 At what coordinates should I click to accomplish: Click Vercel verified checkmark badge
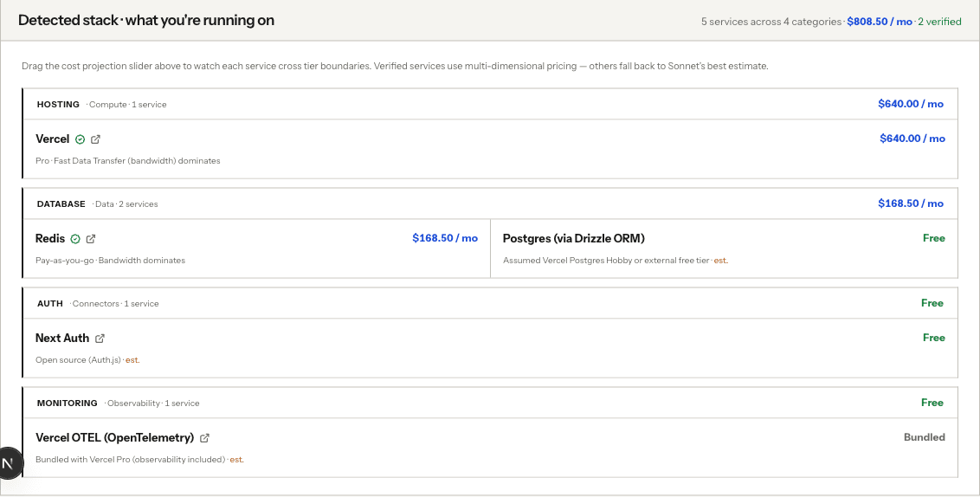pyautogui.click(x=80, y=139)
